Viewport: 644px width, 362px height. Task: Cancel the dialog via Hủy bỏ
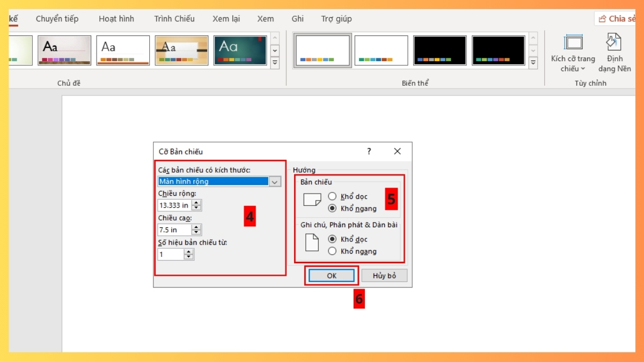coord(384,275)
